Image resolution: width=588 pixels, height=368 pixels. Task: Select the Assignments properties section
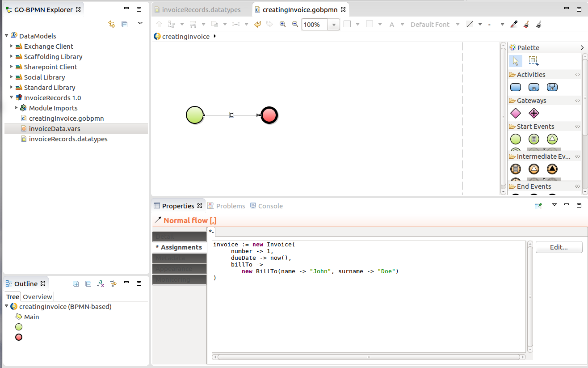click(179, 247)
